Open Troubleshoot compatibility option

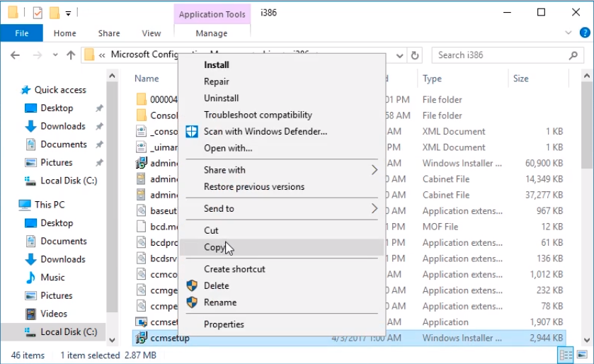[x=258, y=115]
